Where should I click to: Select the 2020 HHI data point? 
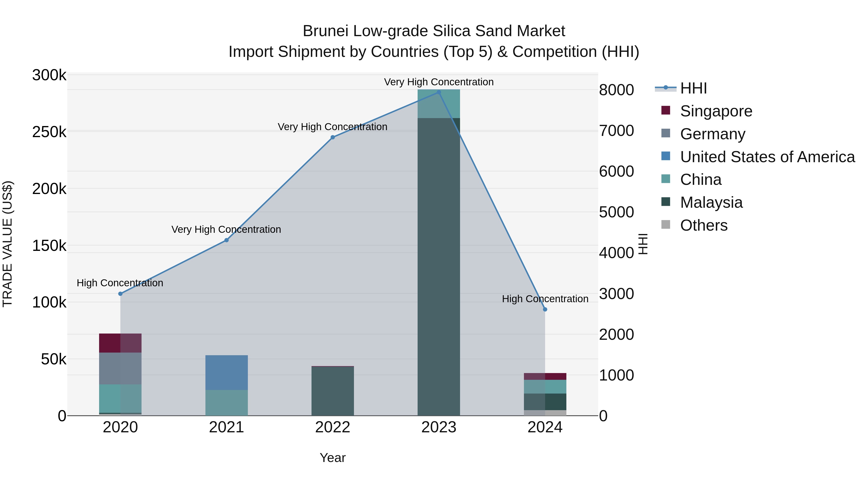[x=120, y=294]
